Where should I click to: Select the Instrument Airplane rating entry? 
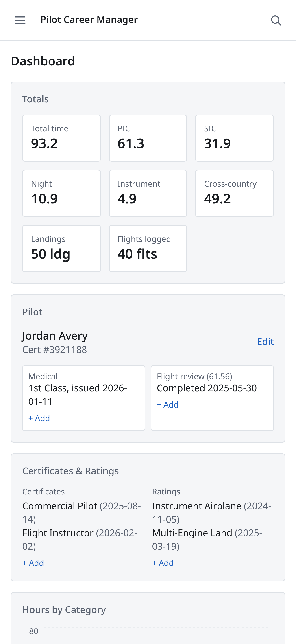[212, 512]
